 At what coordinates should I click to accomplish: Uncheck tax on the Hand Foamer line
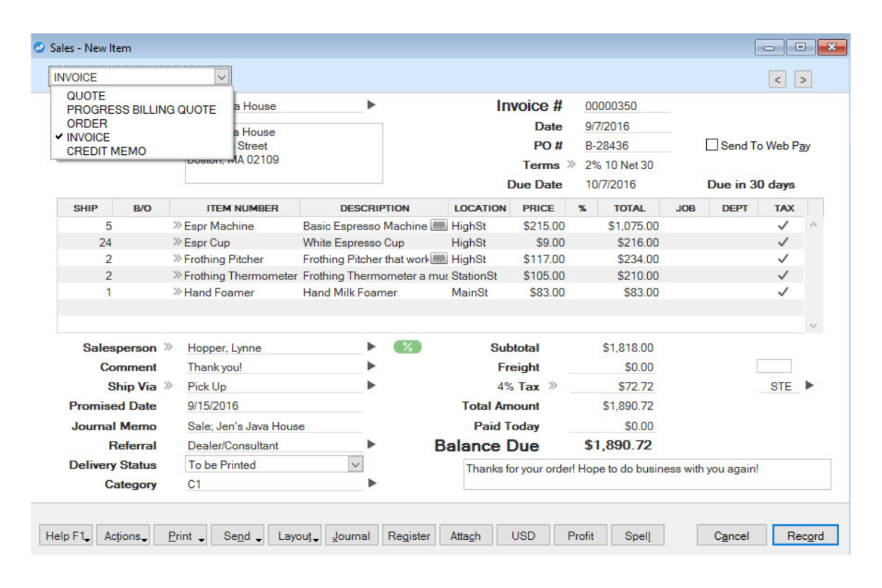coord(784,292)
